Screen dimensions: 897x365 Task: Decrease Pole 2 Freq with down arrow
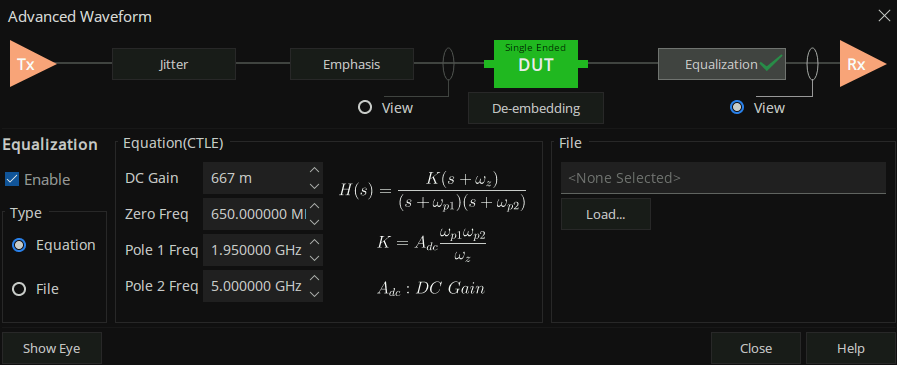[314, 294]
